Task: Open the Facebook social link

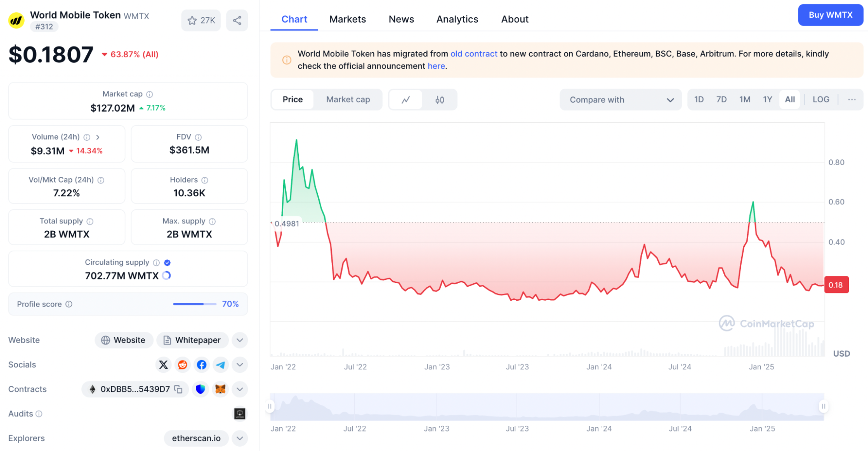Action: point(201,365)
